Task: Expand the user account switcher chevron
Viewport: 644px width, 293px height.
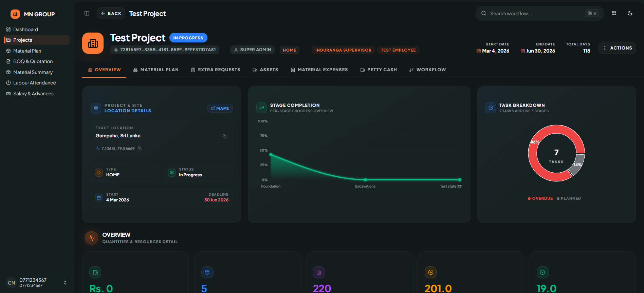Action: tap(65, 283)
